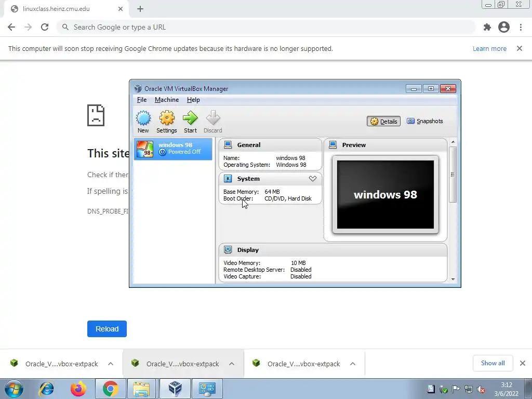Screen dimensions: 532x399
Task: Expand first Oracle extpack download options
Action: 111,364
